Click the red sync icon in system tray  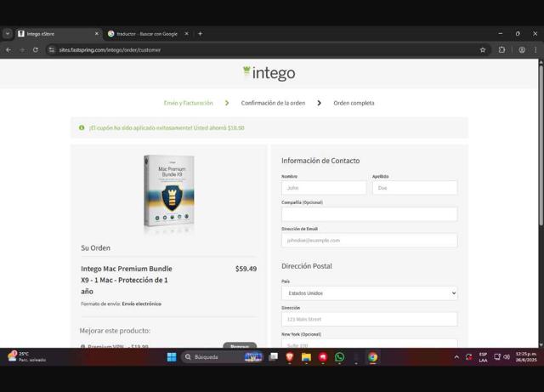(469, 357)
